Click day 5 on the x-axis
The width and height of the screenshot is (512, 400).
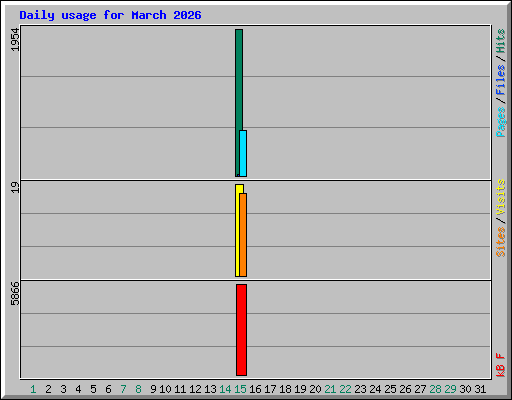pos(93,389)
